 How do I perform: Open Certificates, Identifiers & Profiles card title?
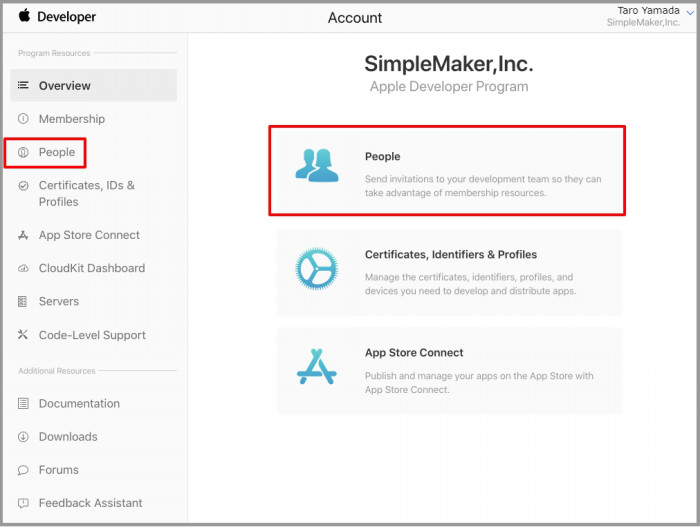[x=451, y=255]
